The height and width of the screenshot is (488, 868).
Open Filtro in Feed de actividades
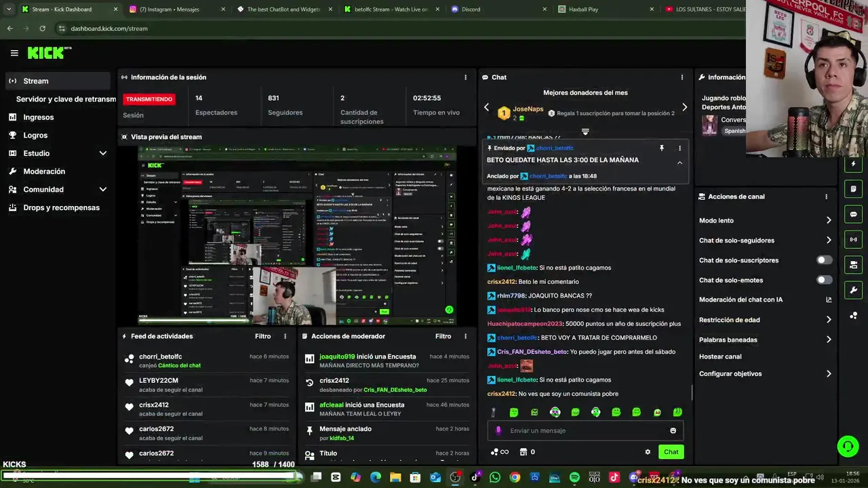point(262,336)
